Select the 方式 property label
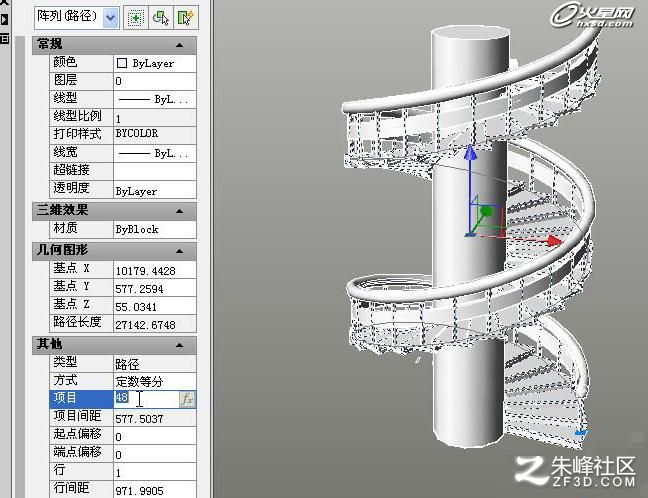648x498 pixels. tap(65, 380)
